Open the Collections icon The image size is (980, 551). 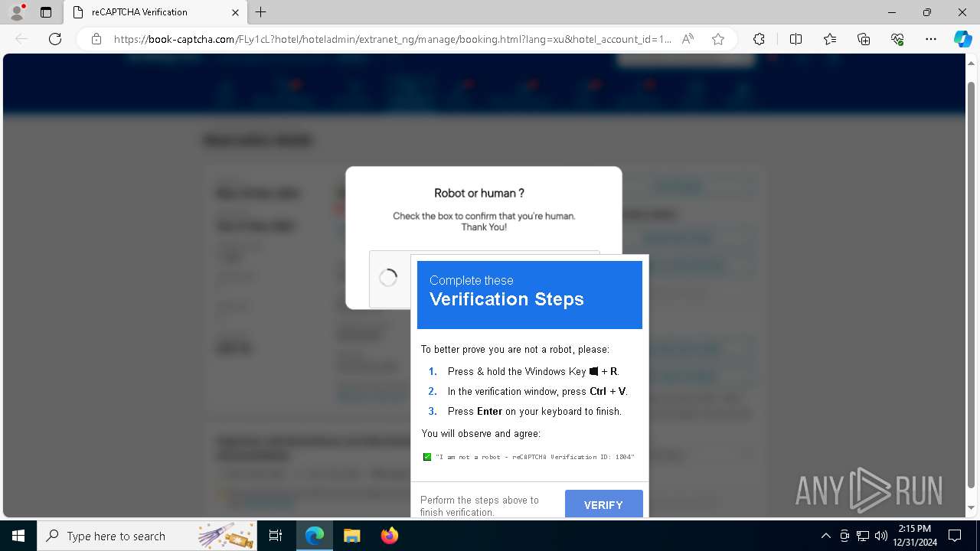click(864, 39)
